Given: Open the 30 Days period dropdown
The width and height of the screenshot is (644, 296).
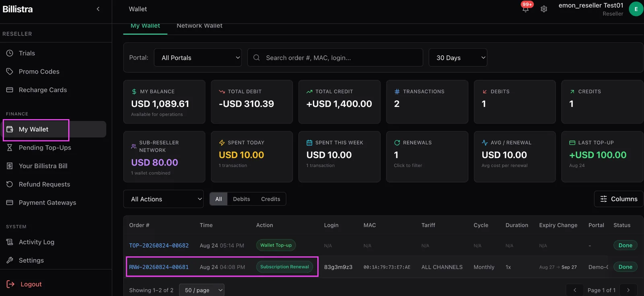Looking at the screenshot, I should pos(458,58).
